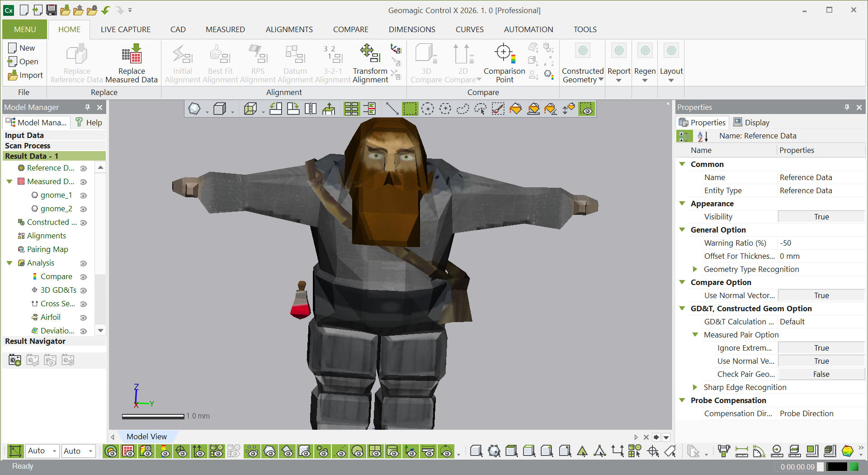Viewport: 868px width, 475px height.
Task: Open the Layout button
Action: click(671, 63)
